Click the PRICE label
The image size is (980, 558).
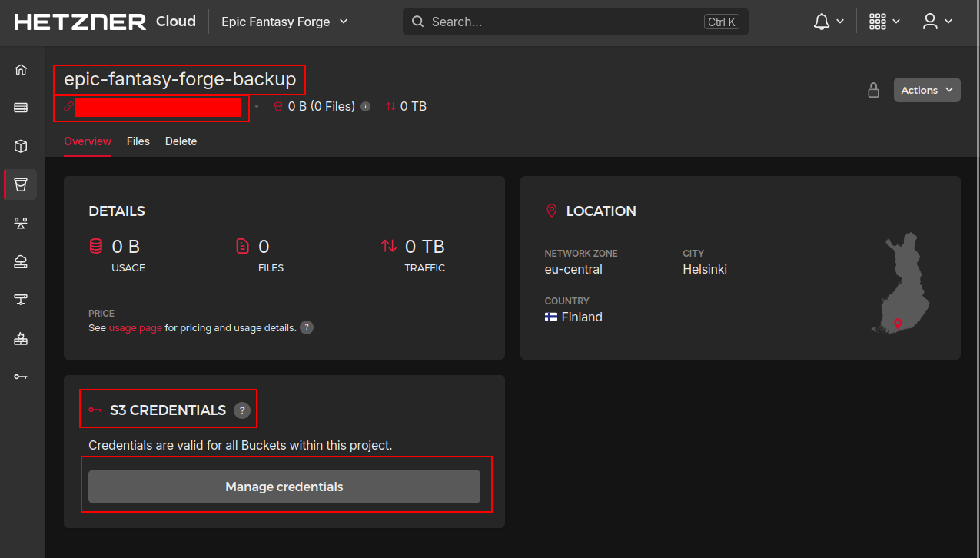[101, 314]
